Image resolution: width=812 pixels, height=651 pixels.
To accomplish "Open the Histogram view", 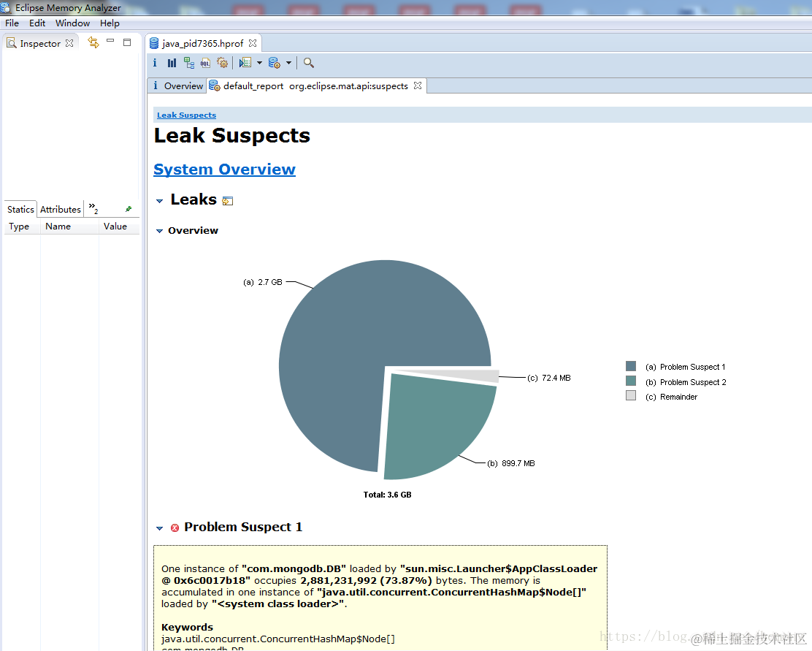I will 172,63.
